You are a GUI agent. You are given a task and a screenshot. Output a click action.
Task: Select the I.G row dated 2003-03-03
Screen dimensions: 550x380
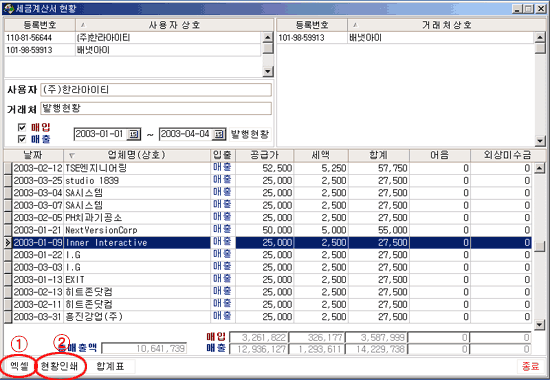pos(268,267)
